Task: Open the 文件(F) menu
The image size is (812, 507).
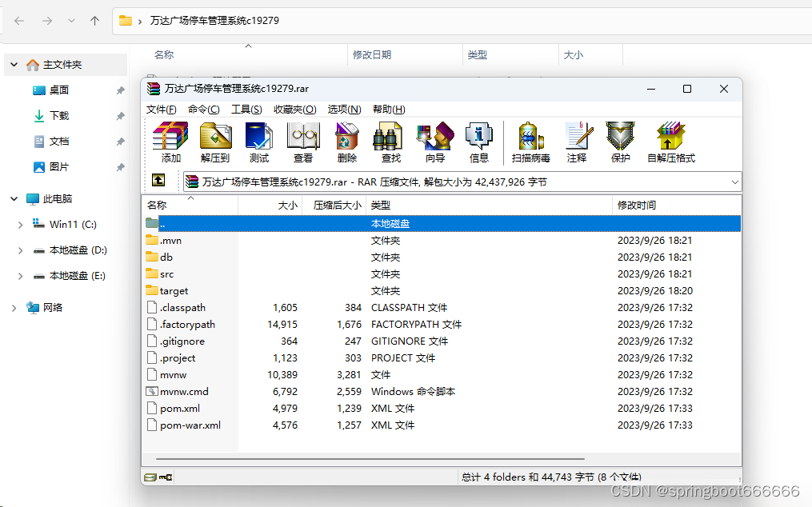Action: tap(161, 110)
